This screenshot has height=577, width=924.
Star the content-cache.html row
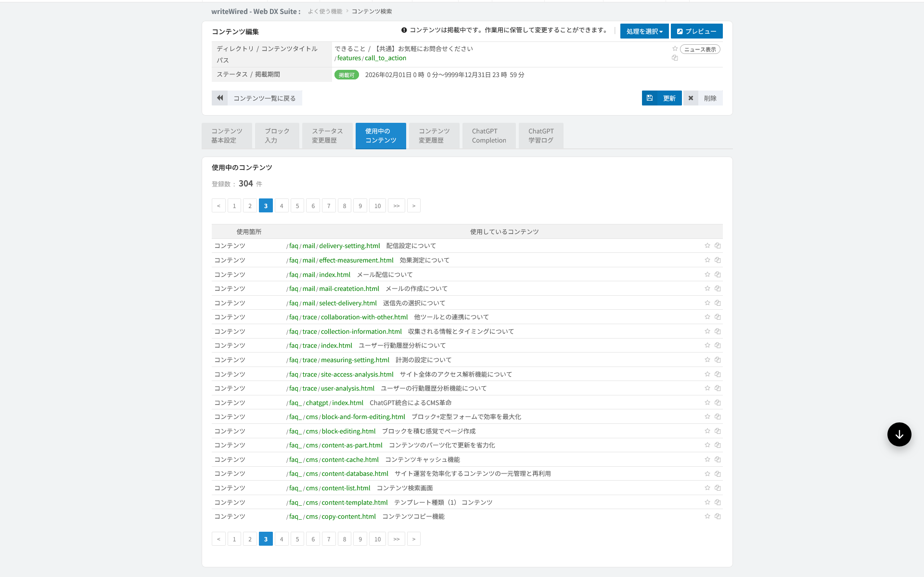coord(707,459)
